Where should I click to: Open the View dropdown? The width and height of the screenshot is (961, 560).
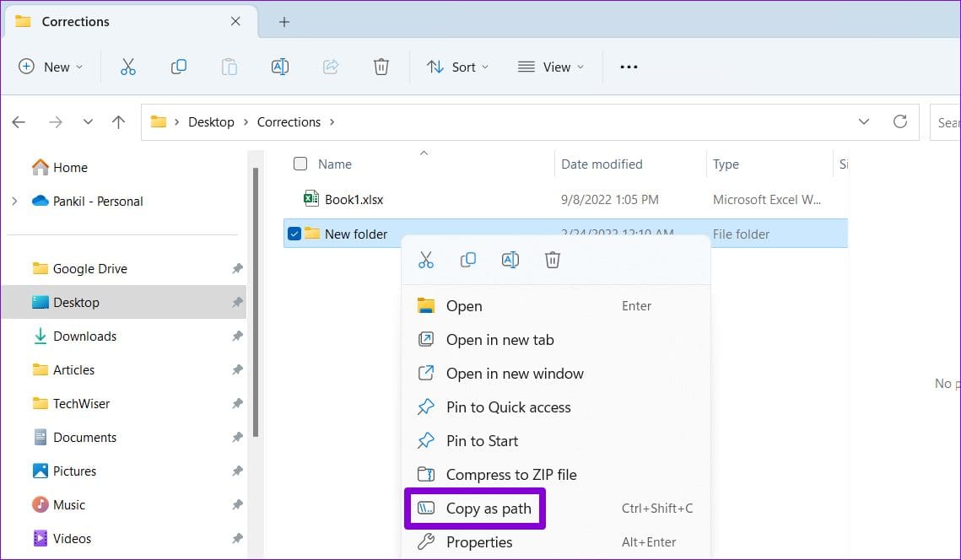550,67
